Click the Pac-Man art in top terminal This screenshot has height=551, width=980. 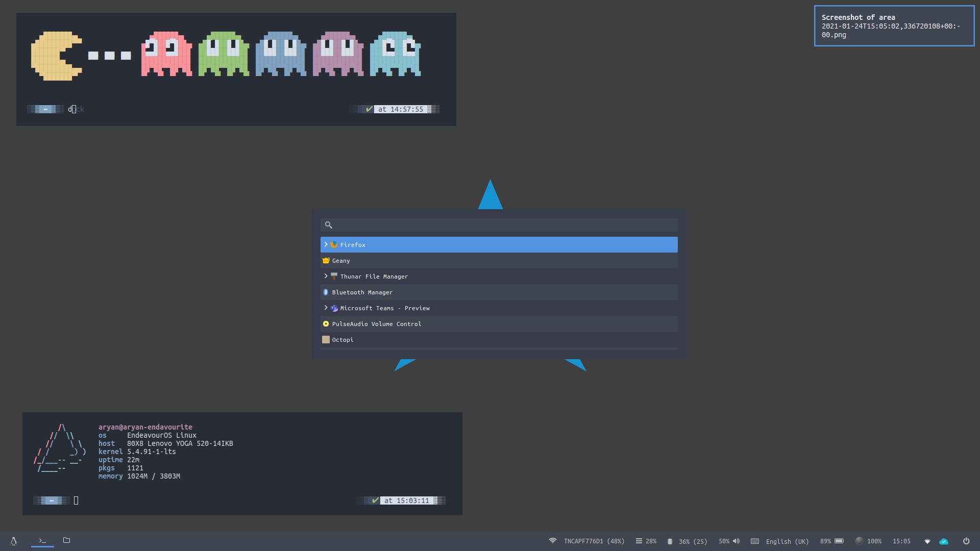[x=56, y=56]
